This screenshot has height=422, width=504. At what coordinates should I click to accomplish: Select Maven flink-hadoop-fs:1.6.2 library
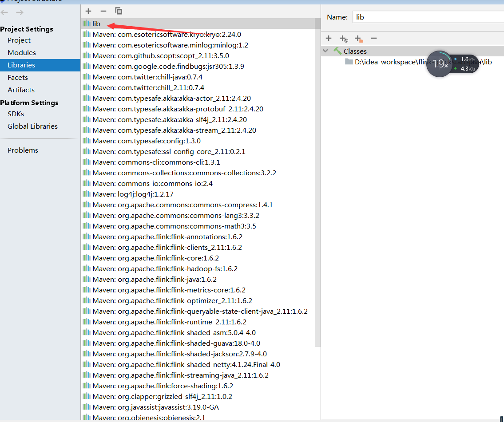point(198,269)
